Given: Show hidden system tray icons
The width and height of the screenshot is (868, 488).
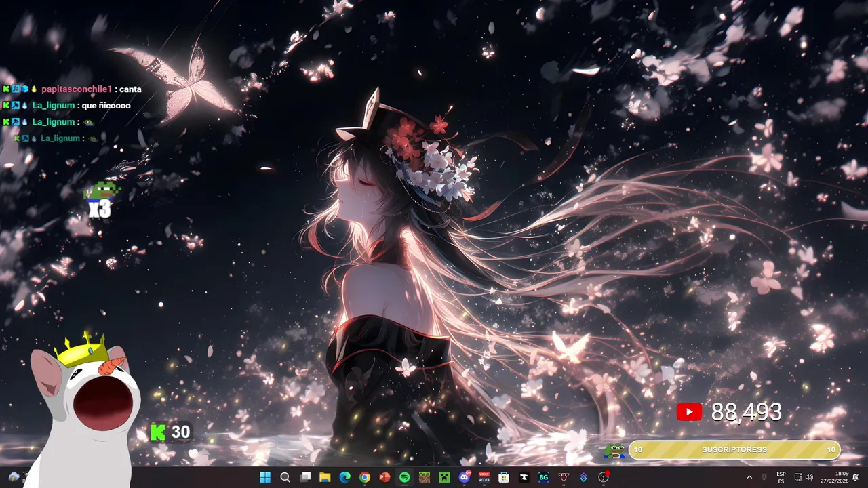Looking at the screenshot, I should click(749, 477).
